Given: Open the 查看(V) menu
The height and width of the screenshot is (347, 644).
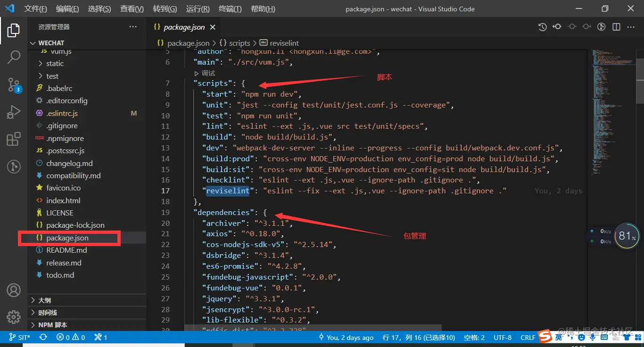Looking at the screenshot, I should coord(132,9).
